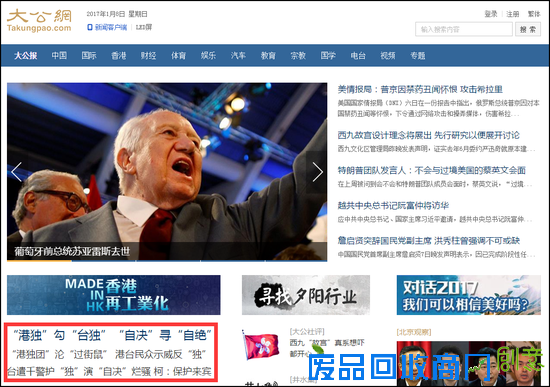
Task: Open the 汽车 section
Action: point(238,55)
